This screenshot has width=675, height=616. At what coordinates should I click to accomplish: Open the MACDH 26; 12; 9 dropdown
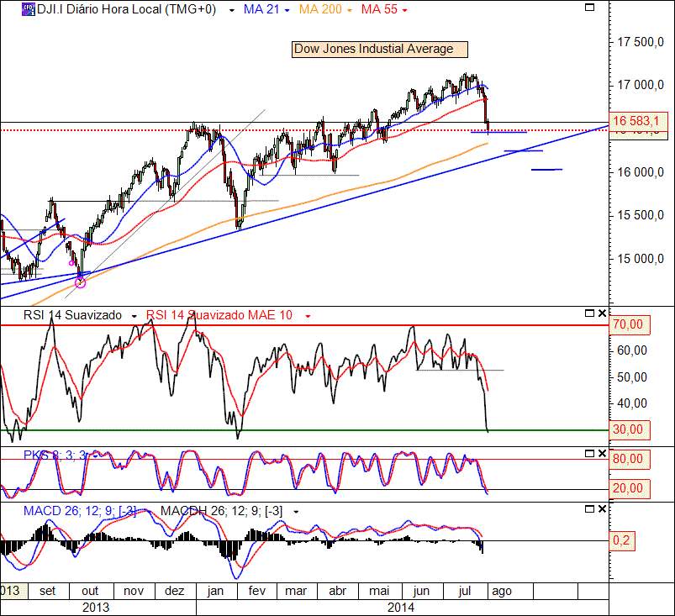(296, 513)
